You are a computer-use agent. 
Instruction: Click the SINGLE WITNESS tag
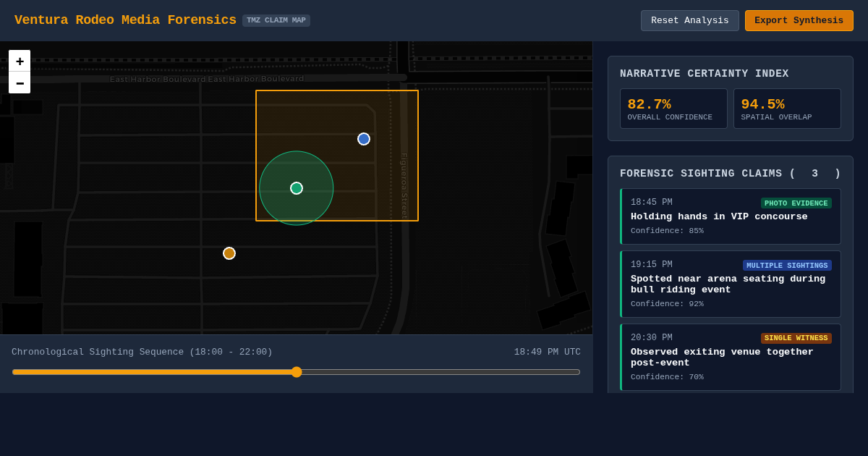coord(796,338)
